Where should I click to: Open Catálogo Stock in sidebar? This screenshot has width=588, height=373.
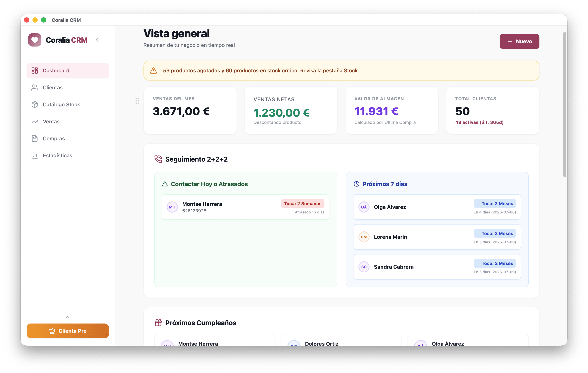click(x=68, y=105)
